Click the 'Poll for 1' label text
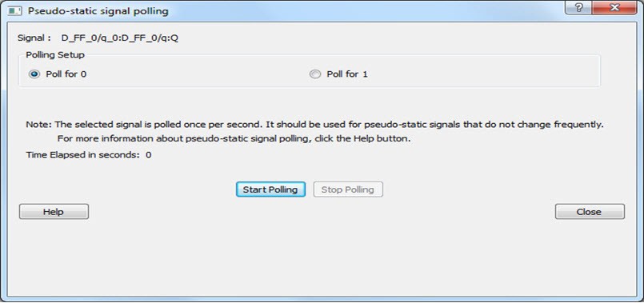The height and width of the screenshot is (303, 644). tap(347, 74)
